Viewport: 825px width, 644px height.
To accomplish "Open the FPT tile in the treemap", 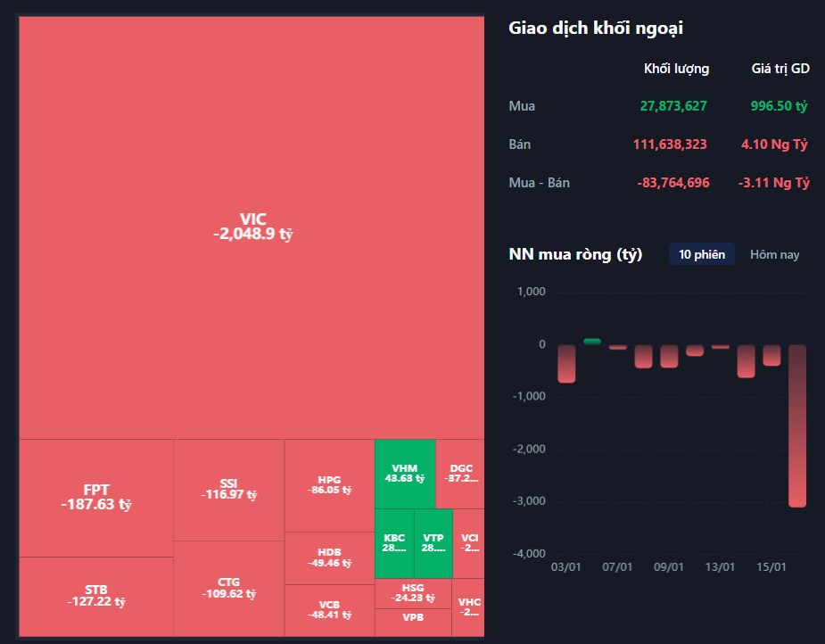I will [x=95, y=497].
